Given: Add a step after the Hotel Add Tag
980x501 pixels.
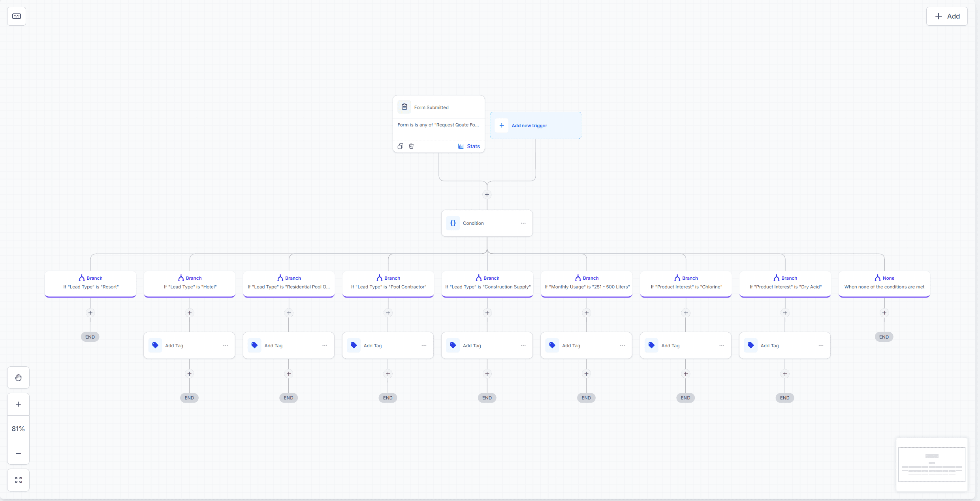Looking at the screenshot, I should click(190, 374).
